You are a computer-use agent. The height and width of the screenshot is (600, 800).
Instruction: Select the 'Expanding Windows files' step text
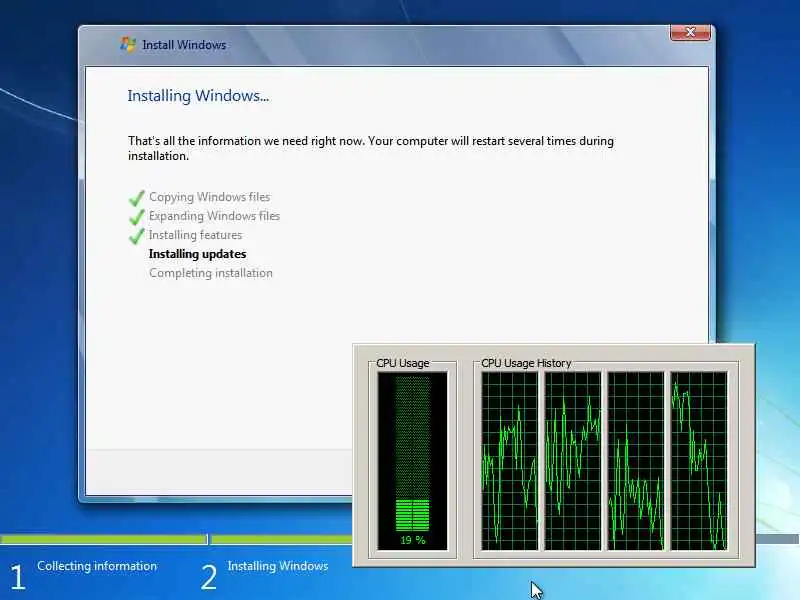pos(214,216)
